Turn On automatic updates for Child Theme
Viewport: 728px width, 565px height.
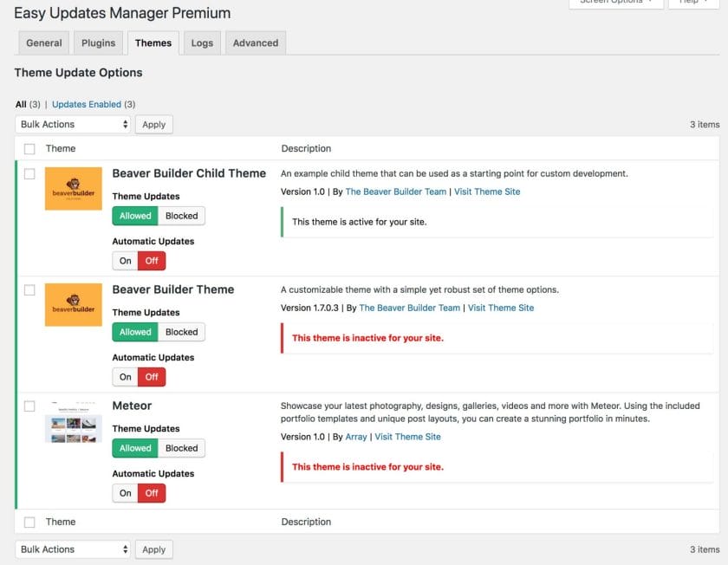pyautogui.click(x=126, y=261)
